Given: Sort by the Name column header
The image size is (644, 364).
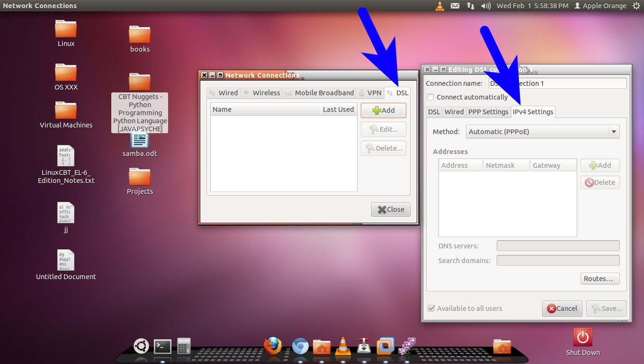Looking at the screenshot, I should click(x=266, y=109).
